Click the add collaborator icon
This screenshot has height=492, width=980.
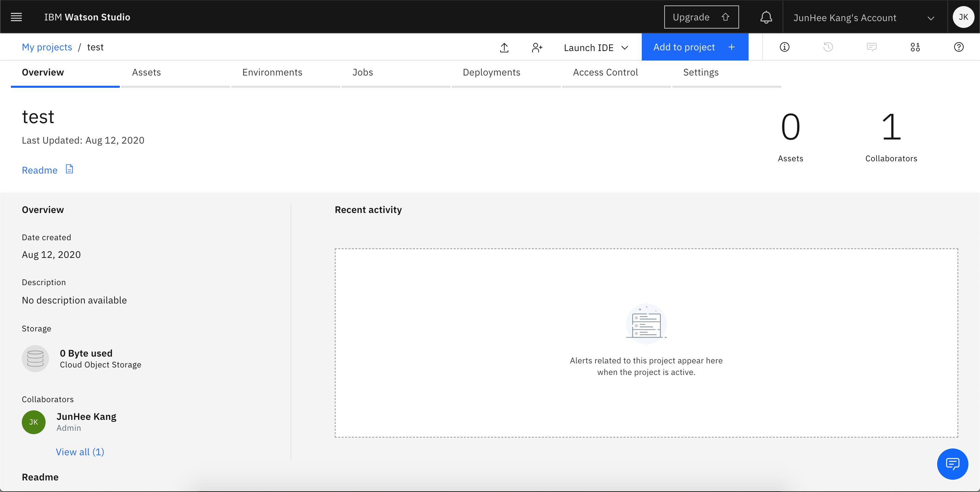537,48
